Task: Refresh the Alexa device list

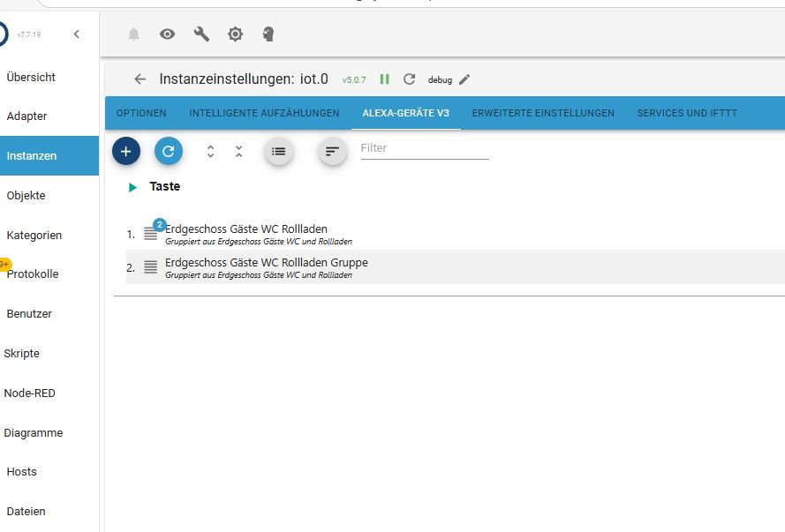Action: point(168,151)
